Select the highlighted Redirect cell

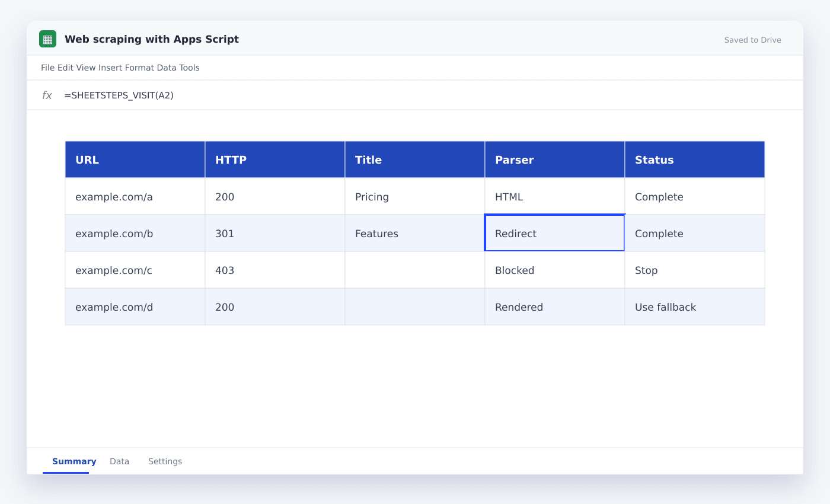(555, 233)
